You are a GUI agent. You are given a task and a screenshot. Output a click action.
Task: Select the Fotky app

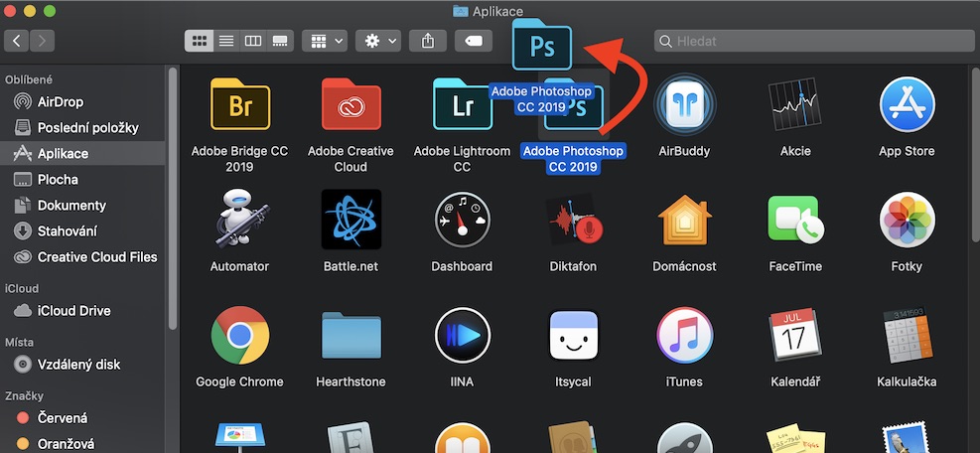pos(907,220)
